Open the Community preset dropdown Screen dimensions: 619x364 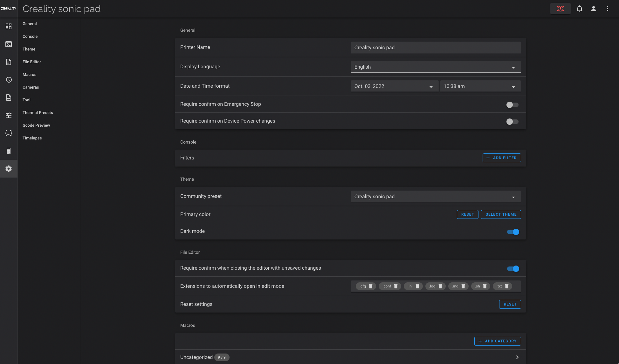point(436,196)
